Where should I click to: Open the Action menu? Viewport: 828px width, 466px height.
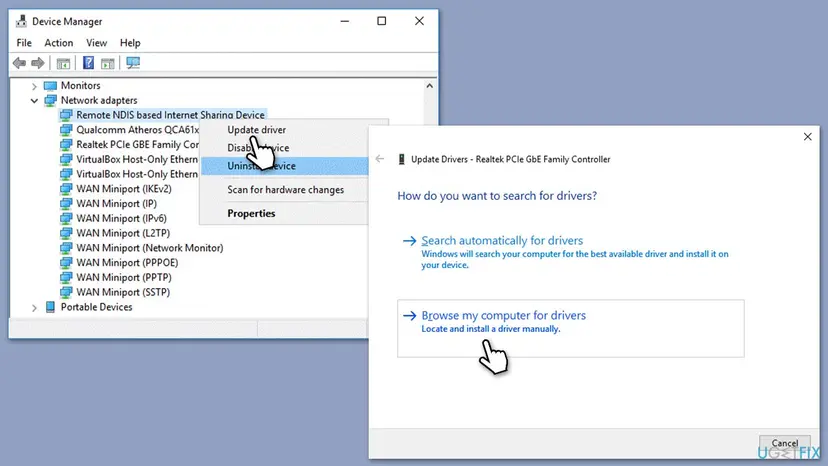pos(59,43)
